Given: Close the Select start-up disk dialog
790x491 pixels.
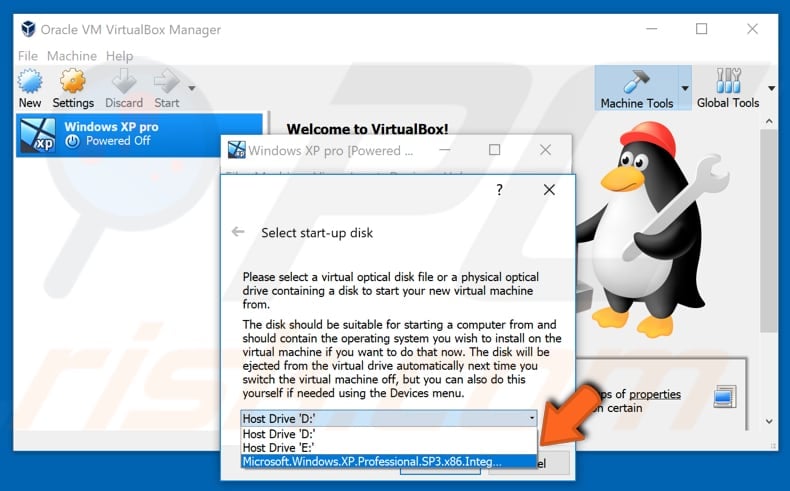Looking at the screenshot, I should point(549,190).
